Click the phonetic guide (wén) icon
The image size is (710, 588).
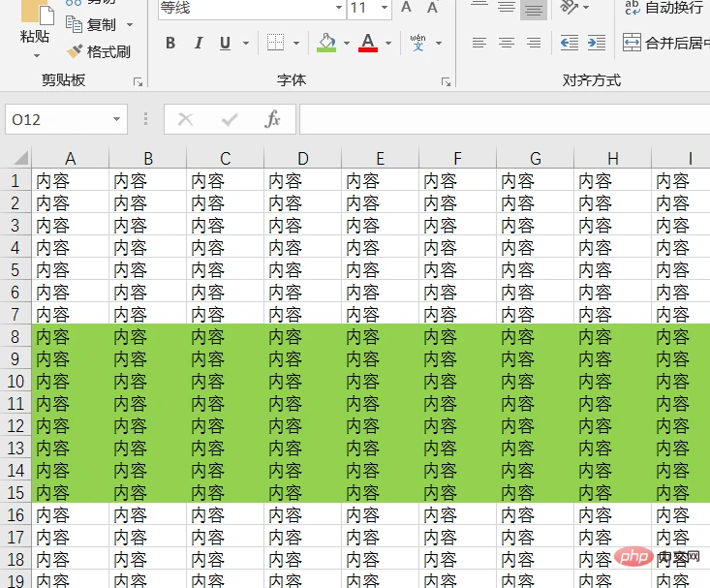click(x=417, y=43)
